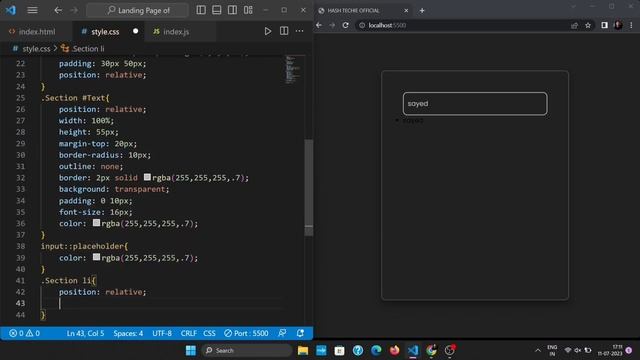Open Firefox from the taskbar
Image resolution: width=640 pixels, height=360 pixels.
[x=394, y=350]
